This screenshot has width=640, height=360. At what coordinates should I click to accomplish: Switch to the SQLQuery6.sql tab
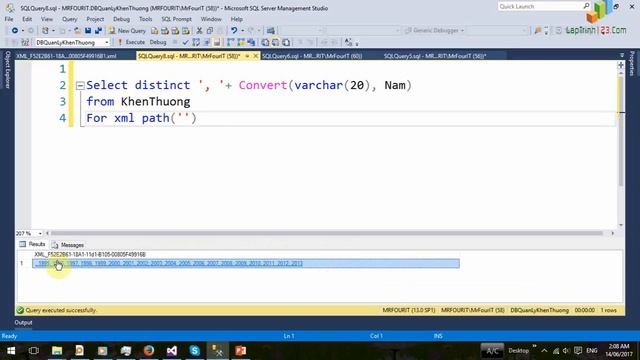[x=312, y=56]
